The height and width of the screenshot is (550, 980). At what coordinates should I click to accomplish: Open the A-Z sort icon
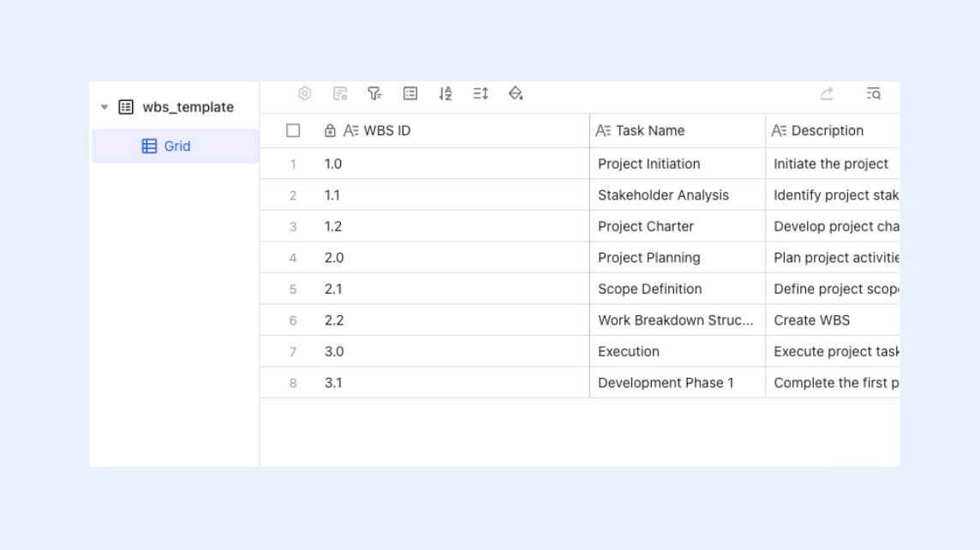pos(445,93)
